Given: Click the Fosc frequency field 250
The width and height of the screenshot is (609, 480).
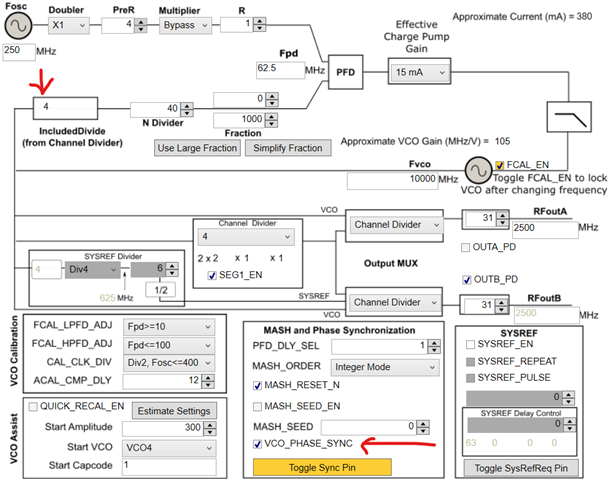Looking at the screenshot, I should pos(19,52).
